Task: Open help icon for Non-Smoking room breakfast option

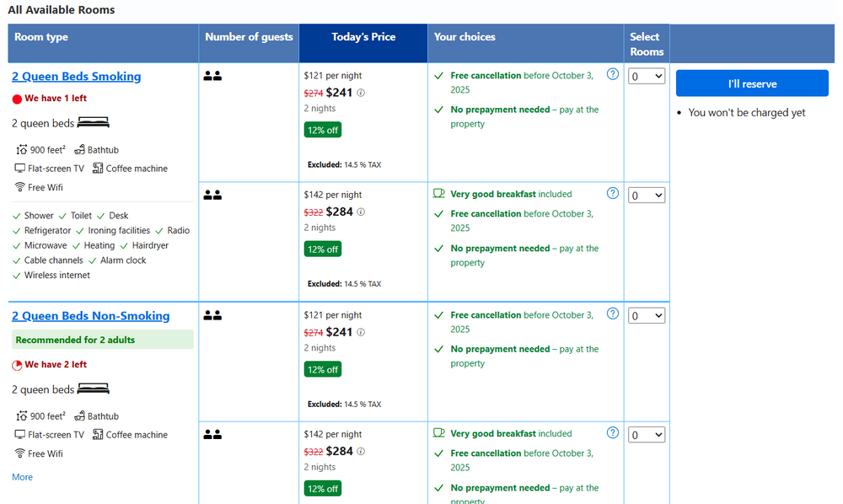Action: [613, 432]
